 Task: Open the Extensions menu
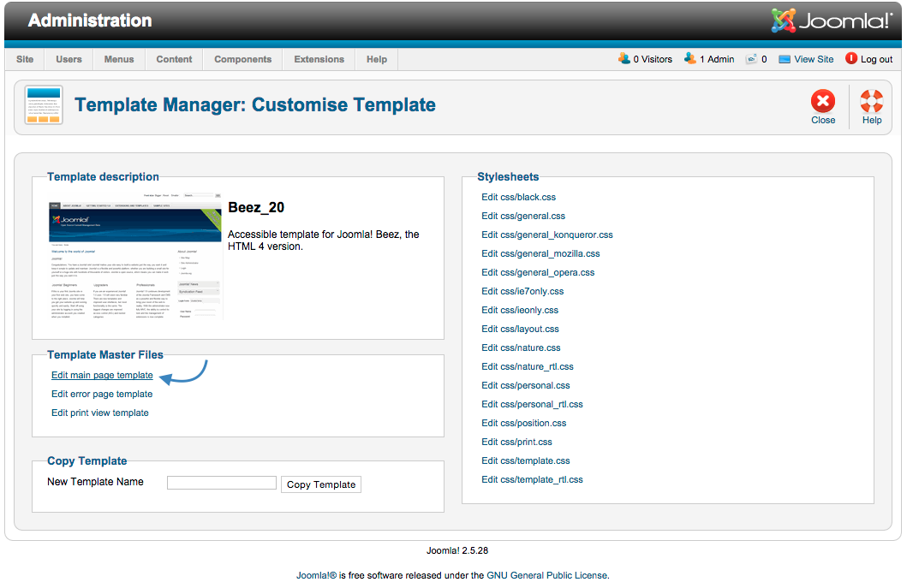coord(319,59)
